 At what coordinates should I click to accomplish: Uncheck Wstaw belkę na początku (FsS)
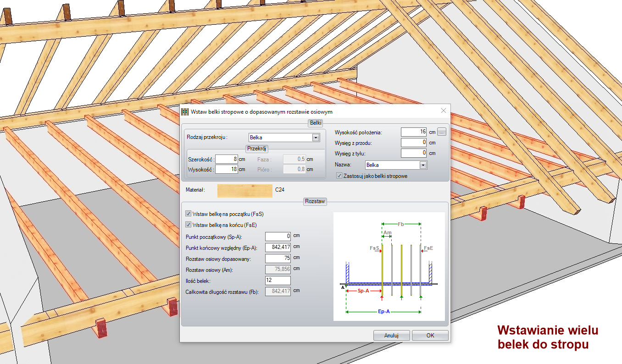pos(189,214)
